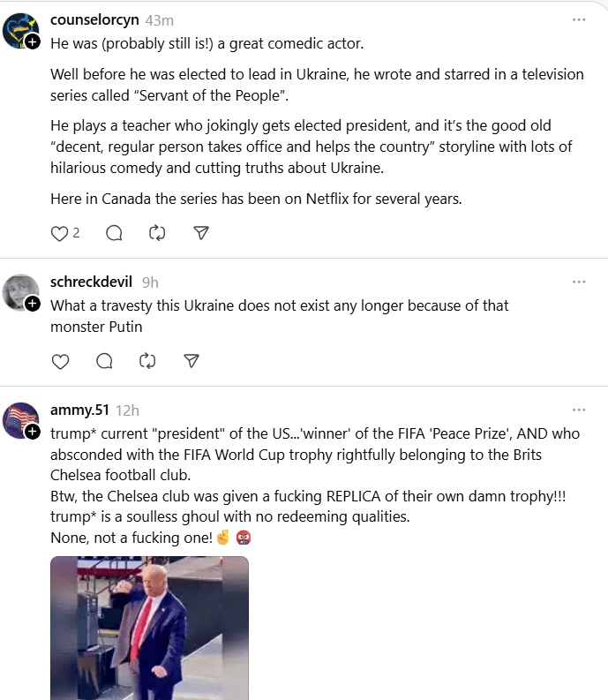Repost counselorcyn's comment
608x700 pixels.
[157, 233]
